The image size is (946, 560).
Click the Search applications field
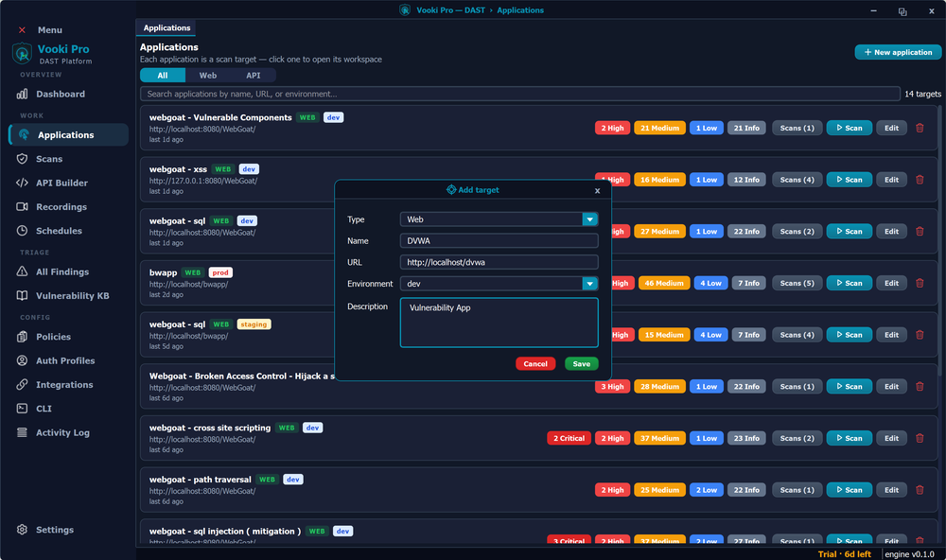[x=520, y=95]
